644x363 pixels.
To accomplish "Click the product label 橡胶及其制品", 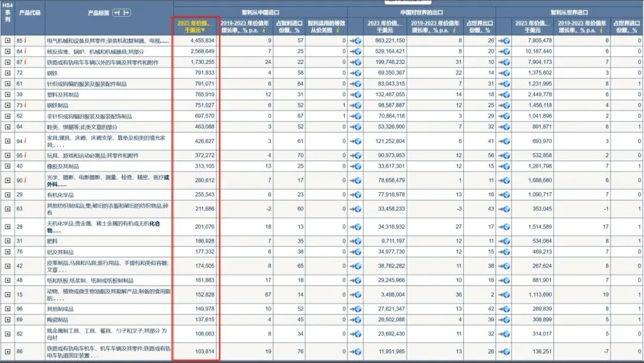I will point(63,167).
